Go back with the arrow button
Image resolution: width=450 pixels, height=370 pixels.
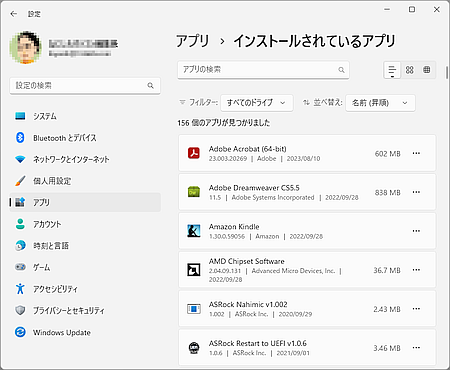(14, 14)
